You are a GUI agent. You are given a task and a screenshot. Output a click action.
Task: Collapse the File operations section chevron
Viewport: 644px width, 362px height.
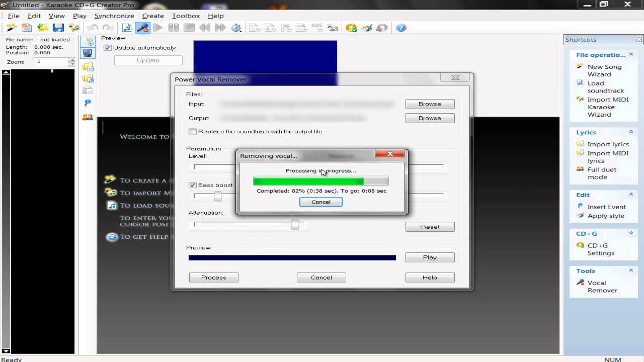click(x=631, y=54)
